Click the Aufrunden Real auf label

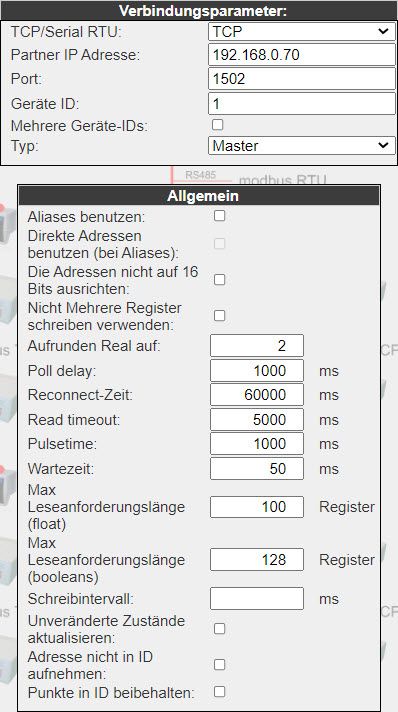coord(94,346)
